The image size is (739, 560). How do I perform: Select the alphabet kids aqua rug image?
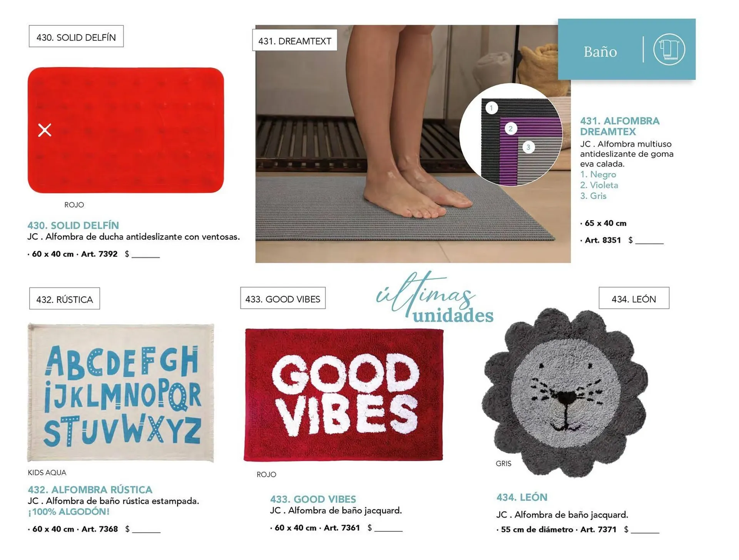coord(121,393)
